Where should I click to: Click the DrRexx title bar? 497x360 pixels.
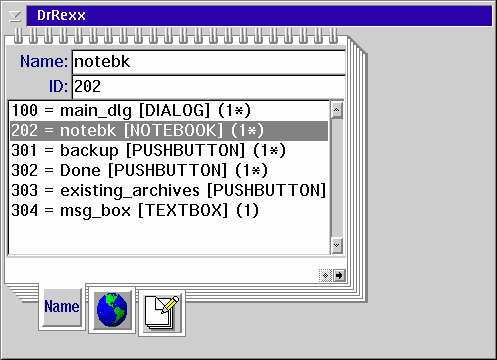259,16
